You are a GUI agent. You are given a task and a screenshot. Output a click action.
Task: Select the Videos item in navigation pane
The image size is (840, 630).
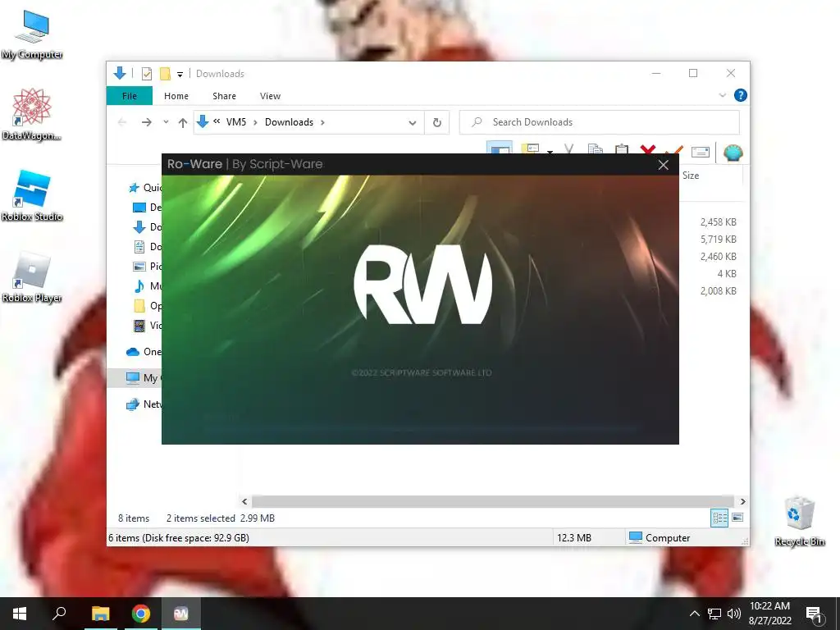click(147, 325)
